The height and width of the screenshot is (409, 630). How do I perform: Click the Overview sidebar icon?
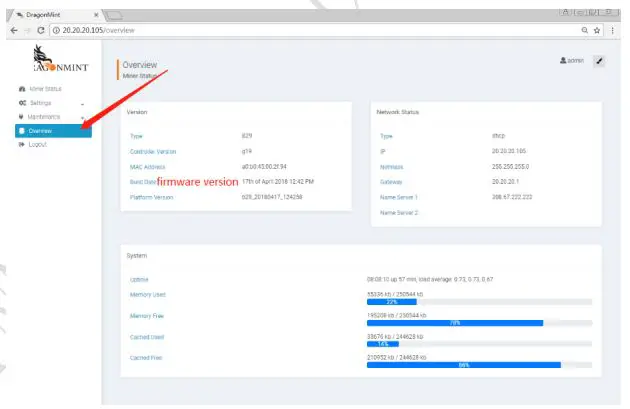pos(22,131)
